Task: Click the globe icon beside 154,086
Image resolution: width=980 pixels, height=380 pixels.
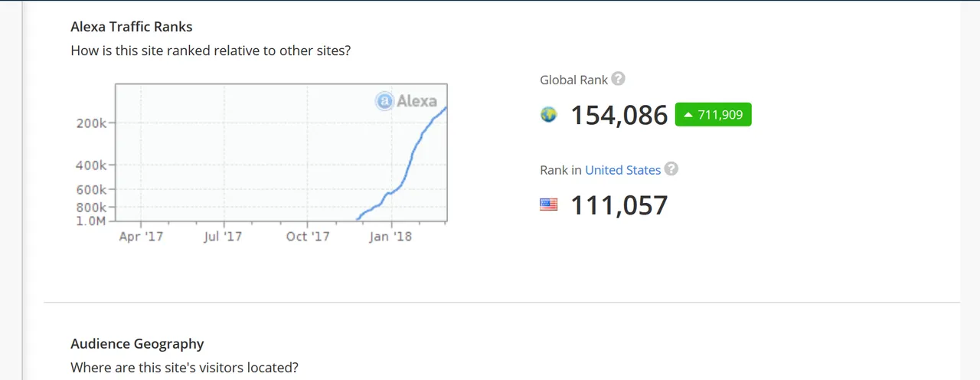Action: coord(548,115)
